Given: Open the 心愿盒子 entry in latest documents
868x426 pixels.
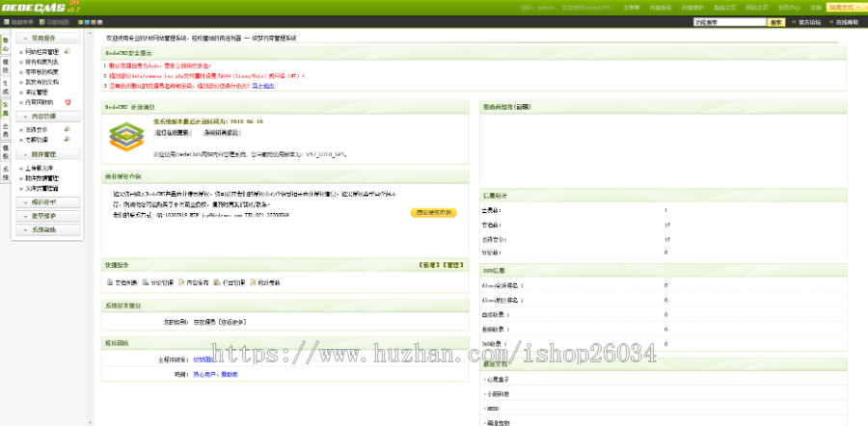Looking at the screenshot, I should (498, 380).
